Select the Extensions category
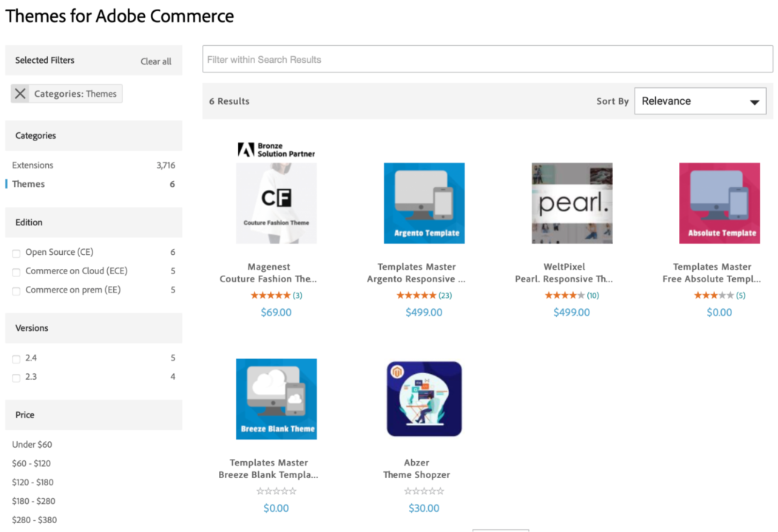The image size is (778, 532). (33, 165)
